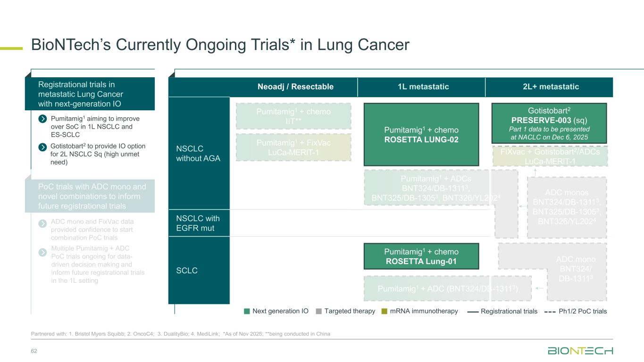The height and width of the screenshot is (362, 644).
Task: Click the chevron bullet beside Pumitamig aiming to improve
Action: click(x=43, y=118)
